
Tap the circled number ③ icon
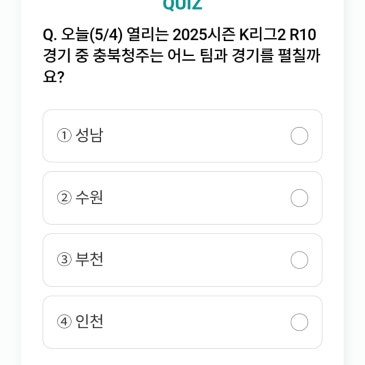tap(64, 260)
